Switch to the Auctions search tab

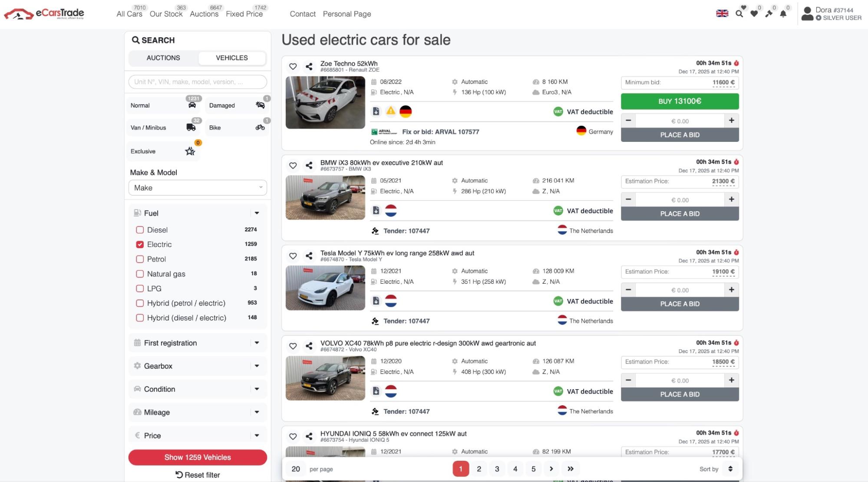click(x=163, y=58)
